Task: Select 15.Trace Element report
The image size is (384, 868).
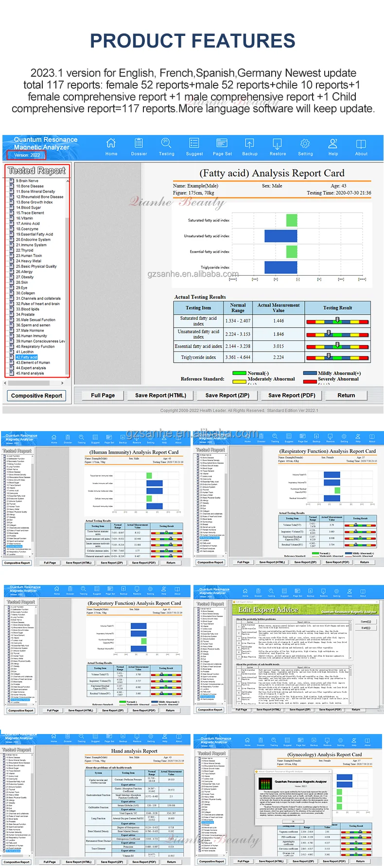Action: tap(30, 213)
